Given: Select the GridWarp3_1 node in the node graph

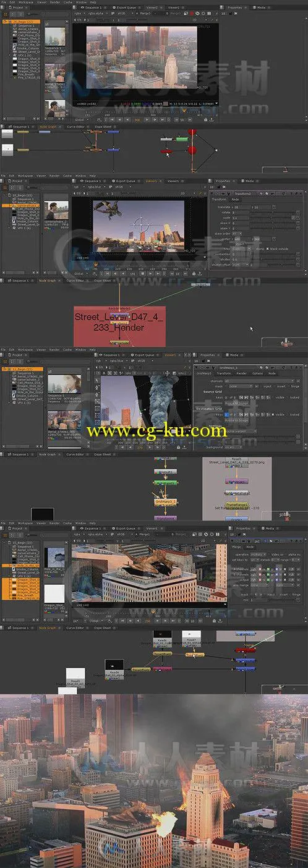Looking at the screenshot, I should [165, 501].
